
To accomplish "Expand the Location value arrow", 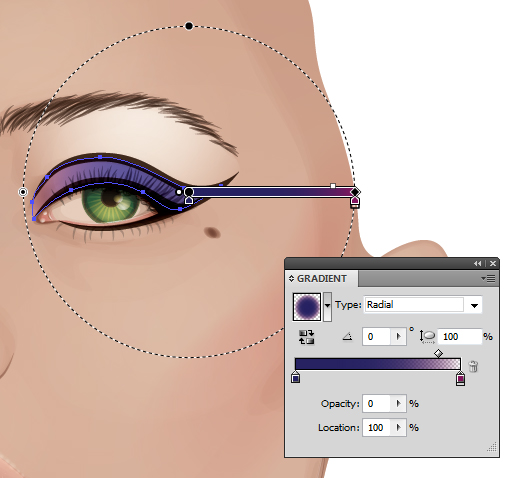I will click(x=398, y=428).
